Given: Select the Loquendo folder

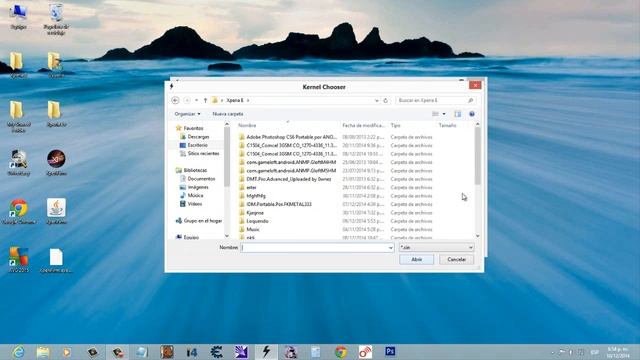Looking at the screenshot, I should coord(257,221).
